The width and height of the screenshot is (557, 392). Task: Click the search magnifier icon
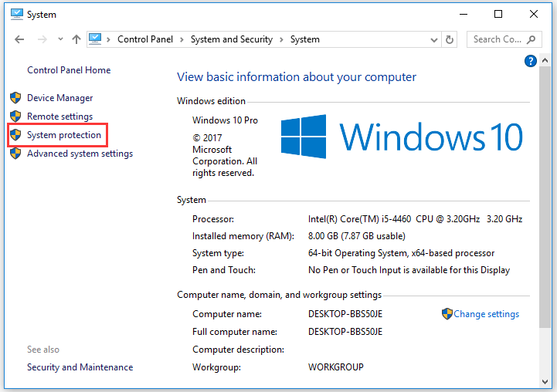click(x=531, y=39)
